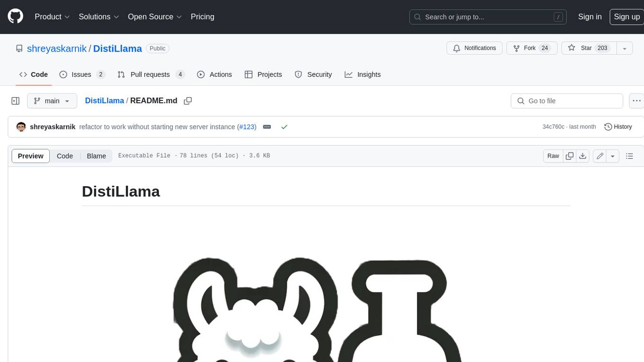The image size is (644, 362).
Task: Select the Preview view toggle
Action: pyautogui.click(x=31, y=156)
